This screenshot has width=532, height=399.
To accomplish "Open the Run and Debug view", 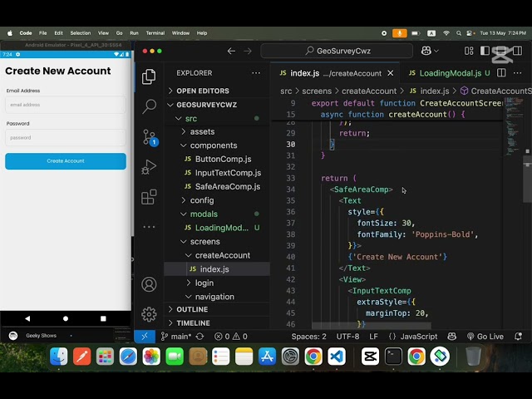I will pos(149,167).
